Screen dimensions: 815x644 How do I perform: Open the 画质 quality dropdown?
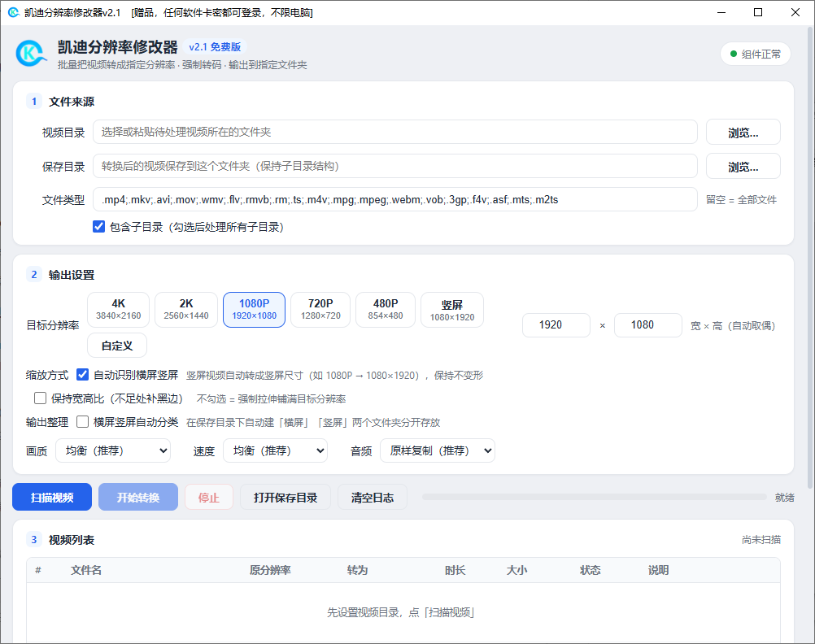point(113,450)
